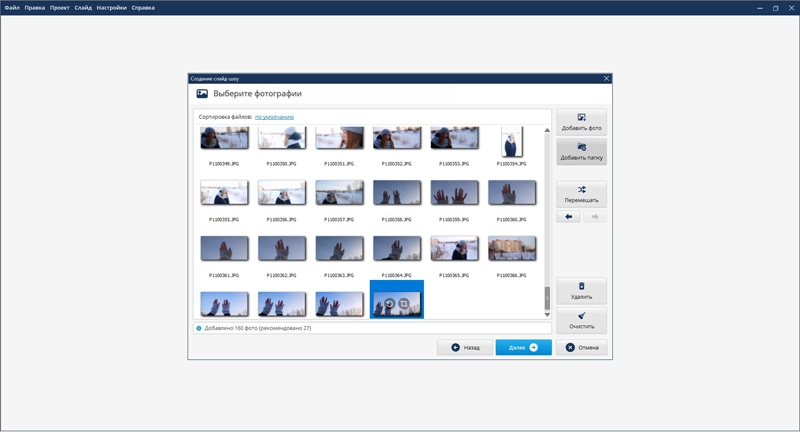Select the thumbnail of P1100355.JPG

click(x=224, y=192)
